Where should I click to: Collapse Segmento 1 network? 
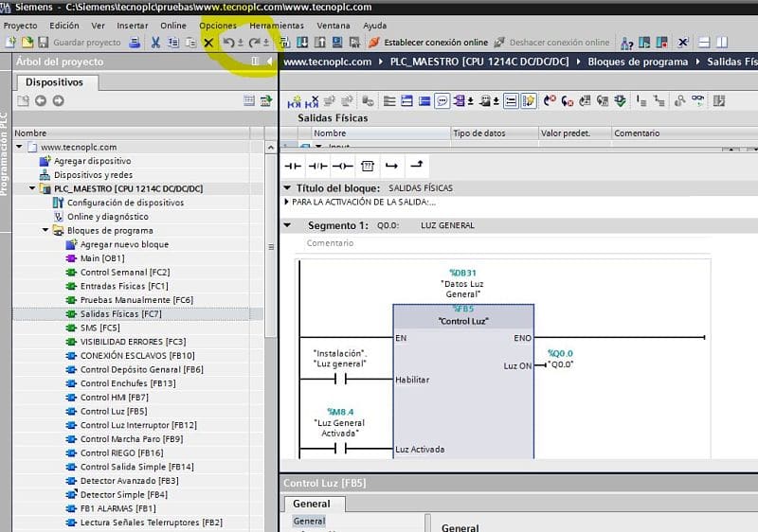click(x=288, y=225)
